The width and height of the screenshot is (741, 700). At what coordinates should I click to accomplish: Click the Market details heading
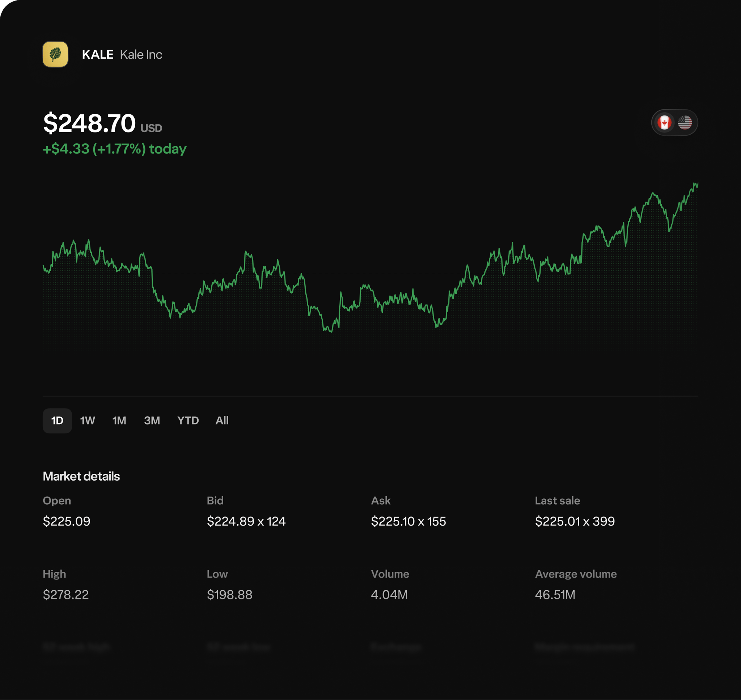[x=81, y=476]
